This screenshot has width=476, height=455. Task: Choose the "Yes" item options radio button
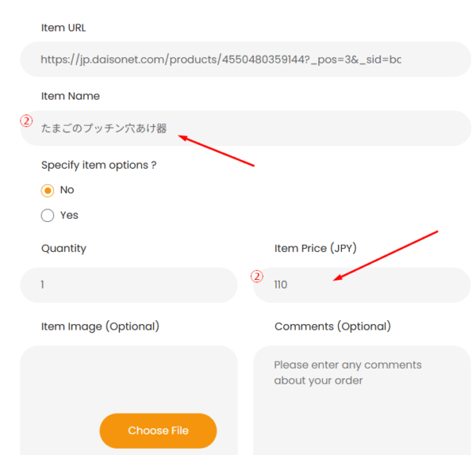point(48,215)
